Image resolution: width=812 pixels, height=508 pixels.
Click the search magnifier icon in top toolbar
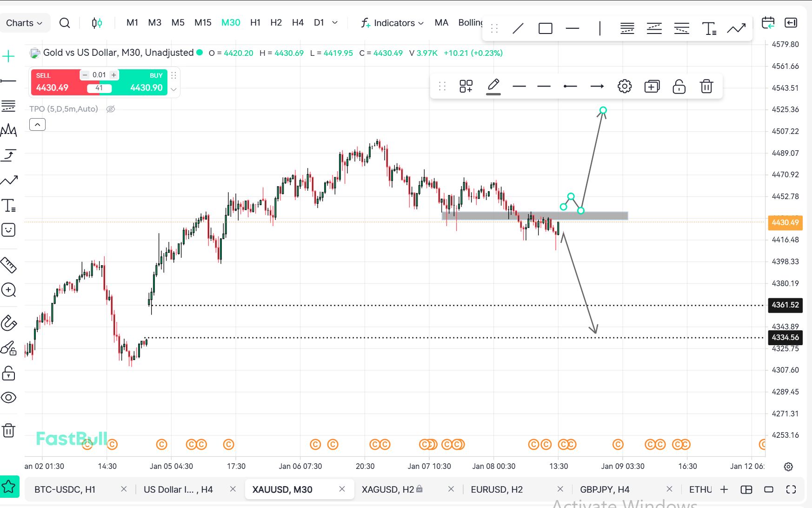65,23
